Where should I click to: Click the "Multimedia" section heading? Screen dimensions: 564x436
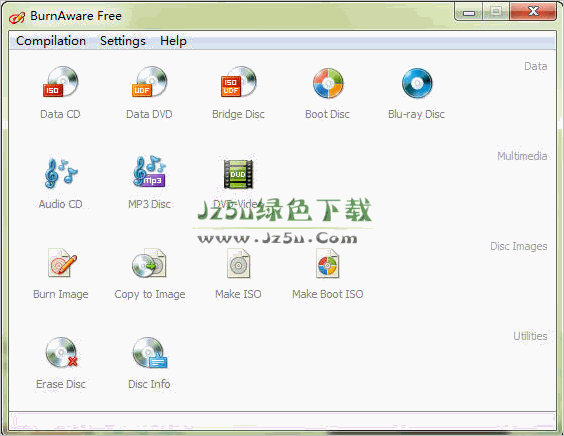tap(522, 156)
